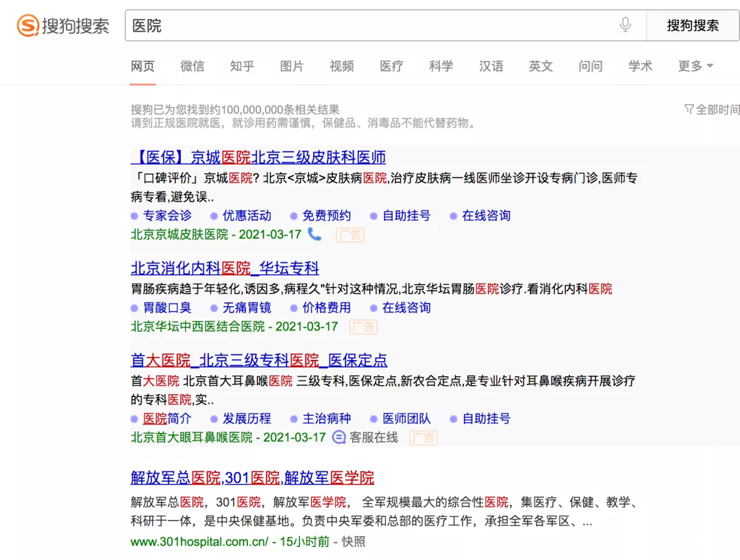Click the 广告 badge on 北京首大眼耳鼻喉医院 result

[423, 438]
